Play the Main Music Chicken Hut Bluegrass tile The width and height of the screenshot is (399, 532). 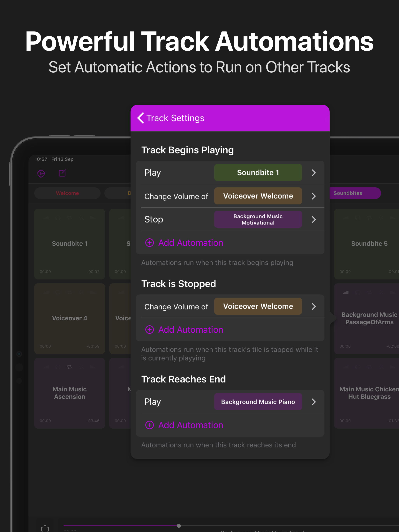click(x=366, y=393)
